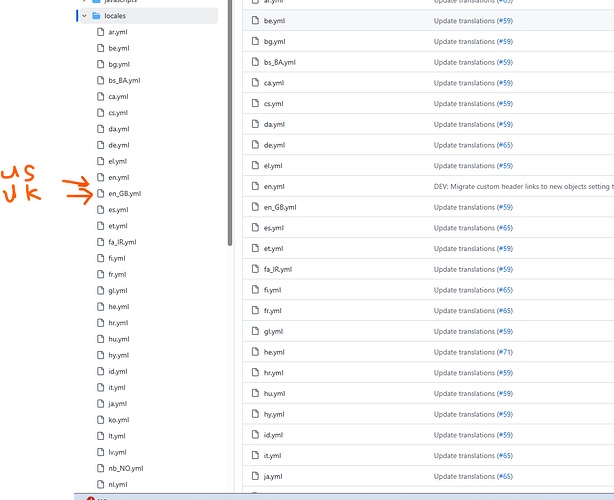Click file icon beside sidebar hy.yml
614x500 pixels.
point(101,355)
